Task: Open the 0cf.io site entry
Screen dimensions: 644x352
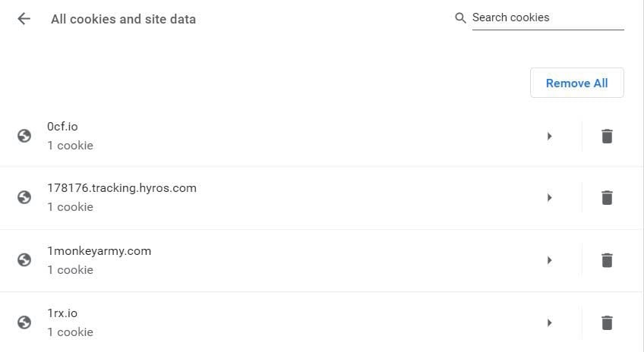Action: coord(228,136)
